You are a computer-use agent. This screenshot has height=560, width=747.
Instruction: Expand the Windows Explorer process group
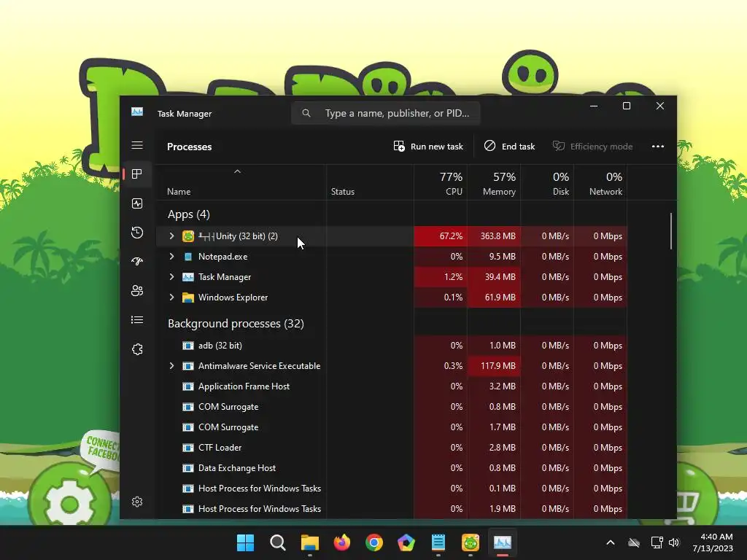tap(171, 297)
